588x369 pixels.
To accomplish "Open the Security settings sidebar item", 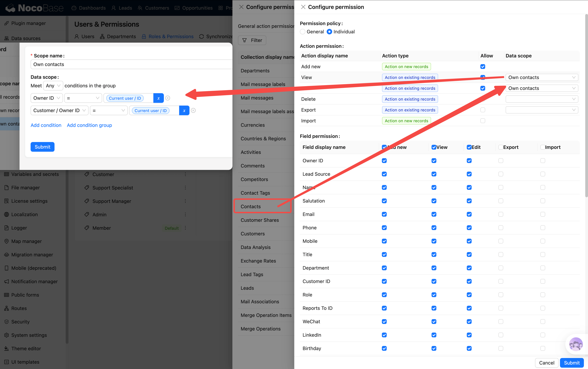I will pos(20,322).
